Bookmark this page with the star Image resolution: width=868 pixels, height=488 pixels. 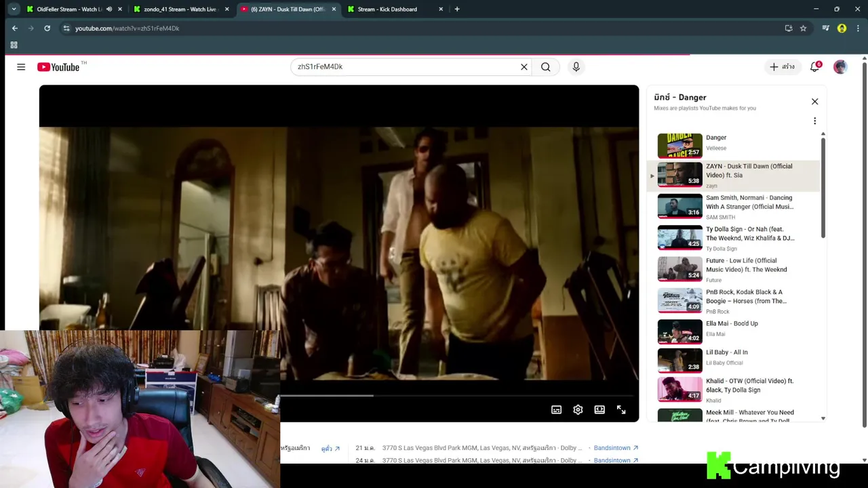(x=803, y=28)
